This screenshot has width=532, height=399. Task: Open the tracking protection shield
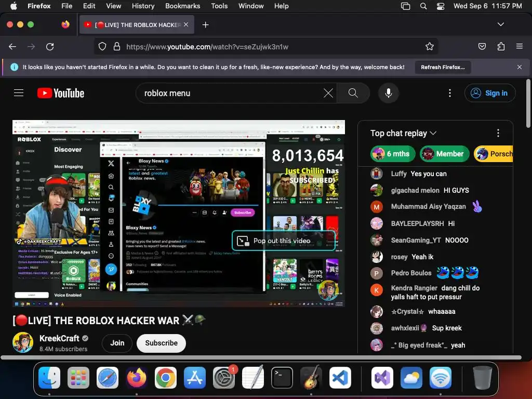[x=102, y=46]
